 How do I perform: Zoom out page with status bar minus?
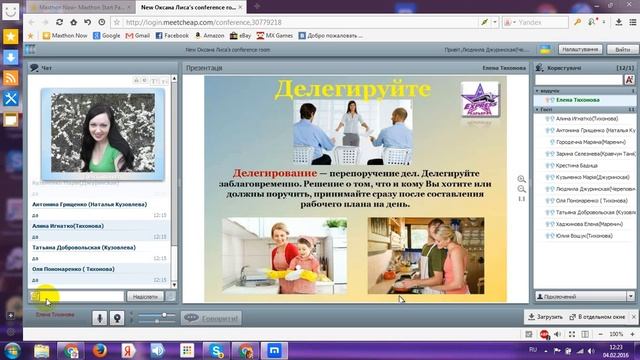click(600, 334)
